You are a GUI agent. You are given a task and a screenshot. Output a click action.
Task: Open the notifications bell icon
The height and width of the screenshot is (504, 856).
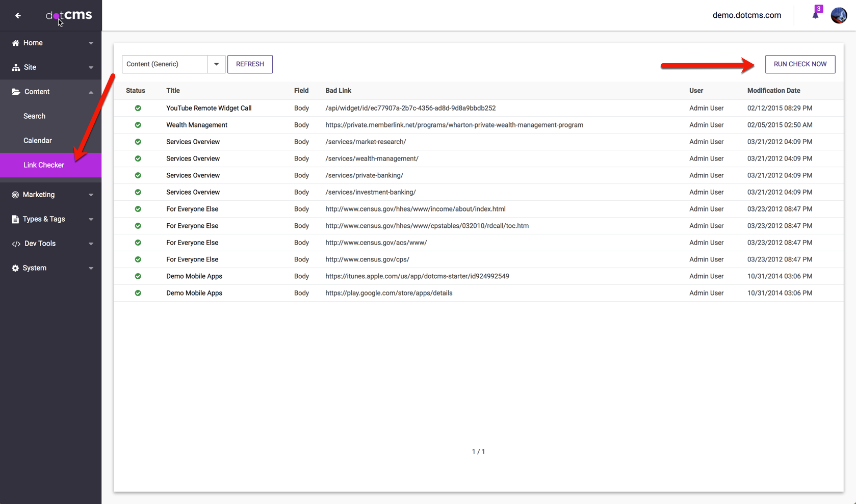point(815,15)
